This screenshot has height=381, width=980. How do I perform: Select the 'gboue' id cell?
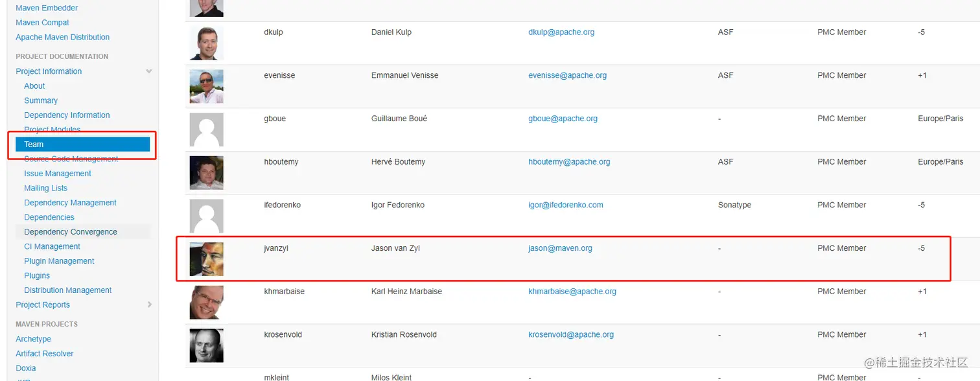tap(275, 119)
